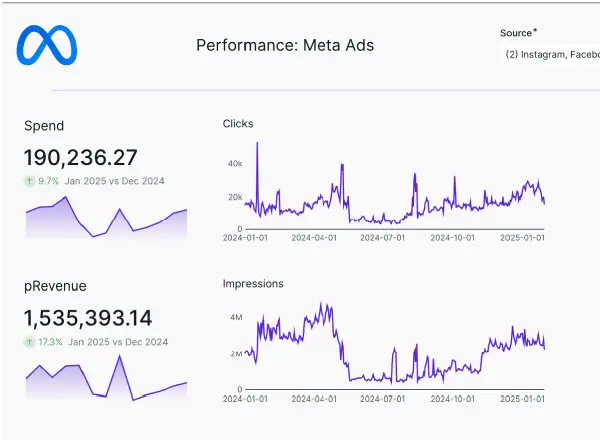Click the Spend metric heading
Screen dimensions: 600x440
[x=44, y=126]
